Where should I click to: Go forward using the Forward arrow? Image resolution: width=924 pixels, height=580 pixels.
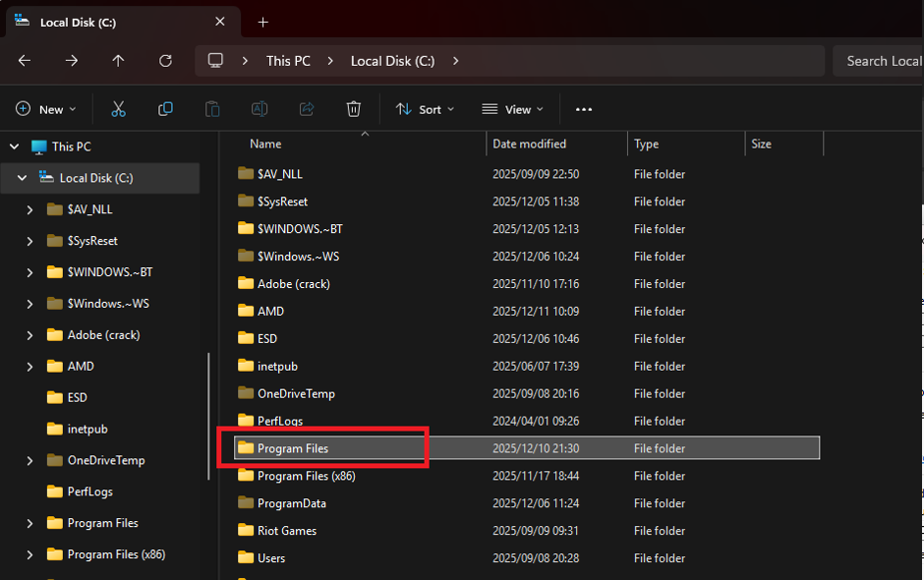point(72,61)
